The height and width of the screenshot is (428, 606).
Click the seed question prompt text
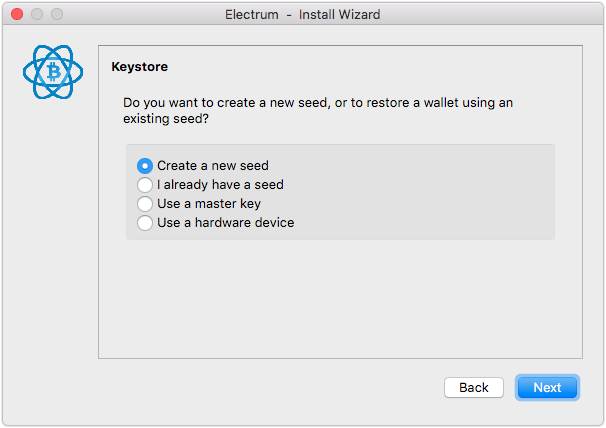[x=318, y=111]
